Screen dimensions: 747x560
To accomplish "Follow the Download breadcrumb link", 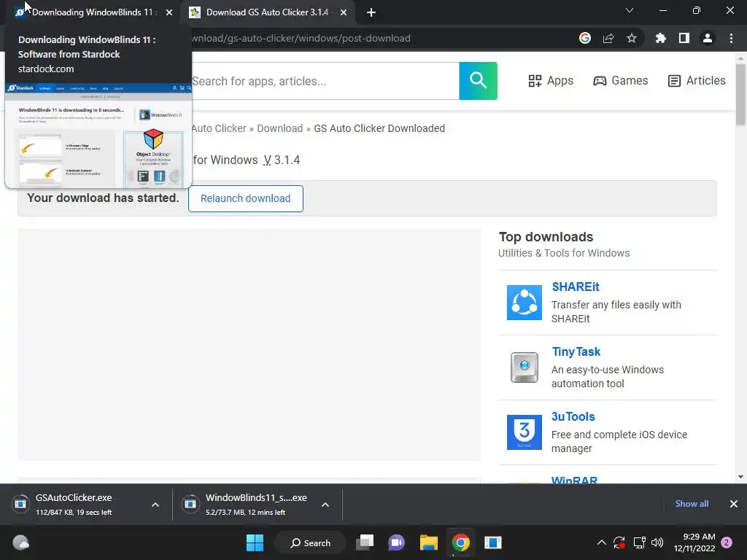I will (279, 128).
